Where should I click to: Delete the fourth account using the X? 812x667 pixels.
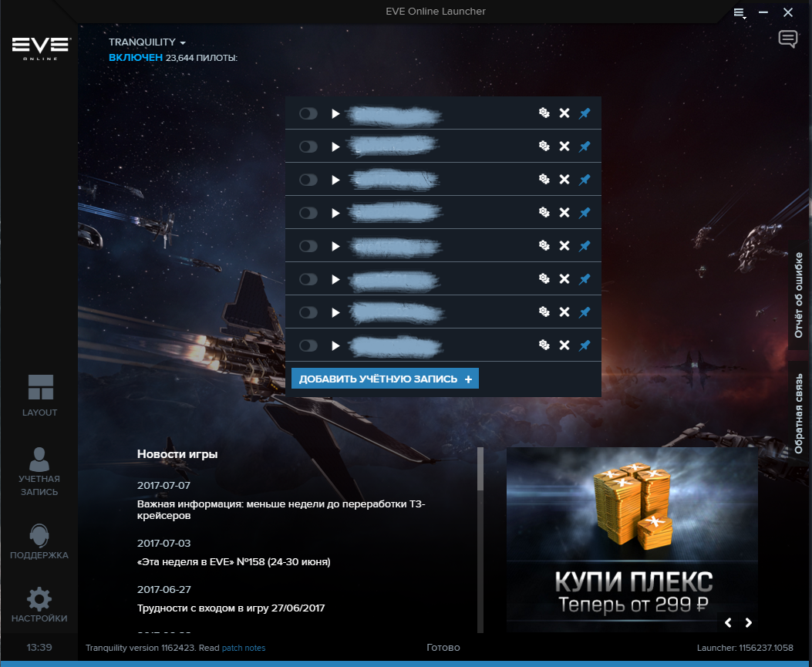(x=564, y=212)
